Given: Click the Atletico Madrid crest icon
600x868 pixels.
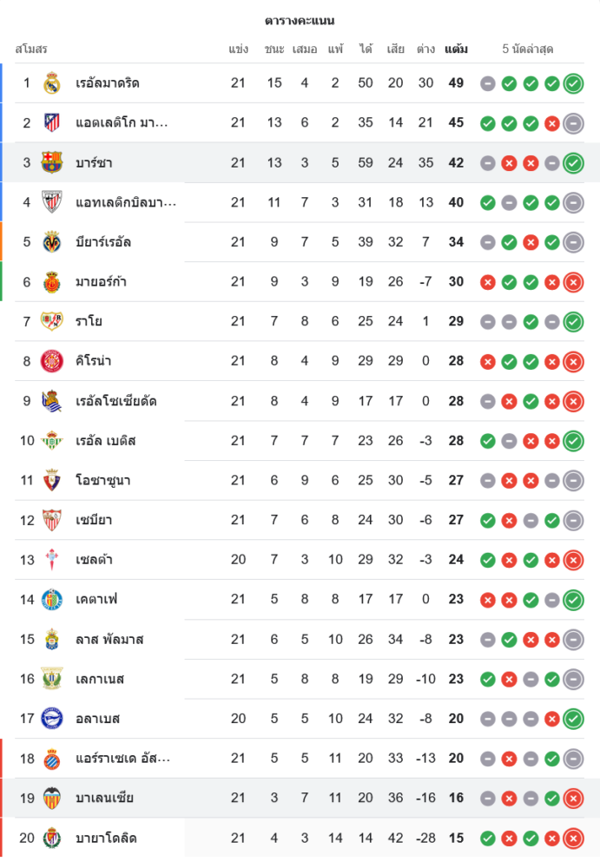Looking at the screenshot, I should click(x=52, y=123).
